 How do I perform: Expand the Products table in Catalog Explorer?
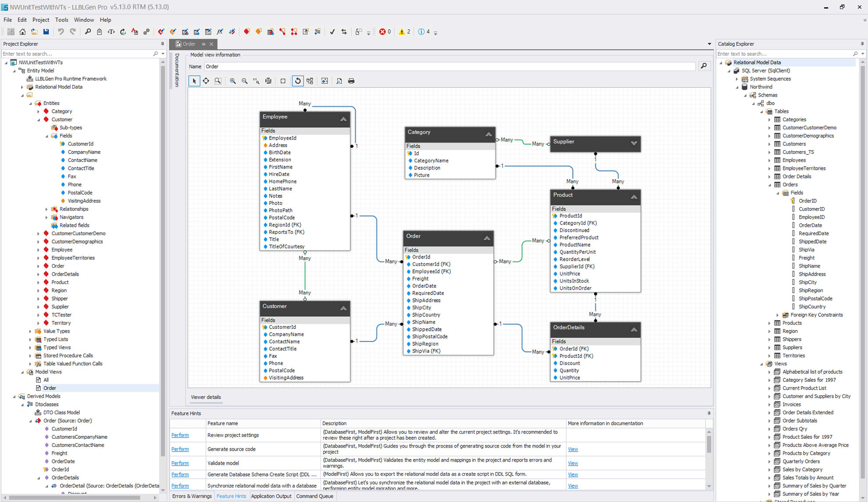click(x=769, y=323)
